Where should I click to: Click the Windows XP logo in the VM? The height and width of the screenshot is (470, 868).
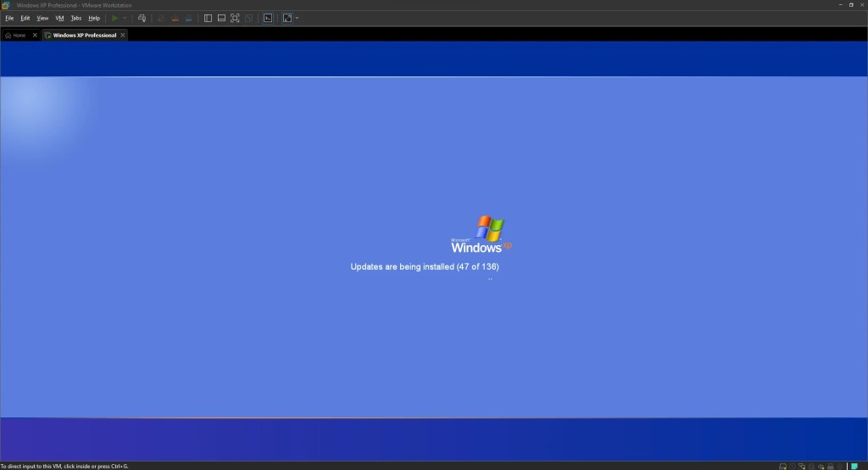(x=481, y=235)
